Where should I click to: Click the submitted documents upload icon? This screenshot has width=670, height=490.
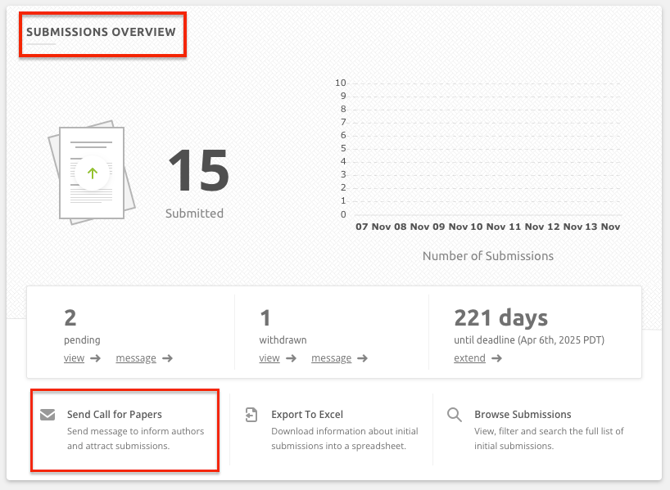point(91,173)
